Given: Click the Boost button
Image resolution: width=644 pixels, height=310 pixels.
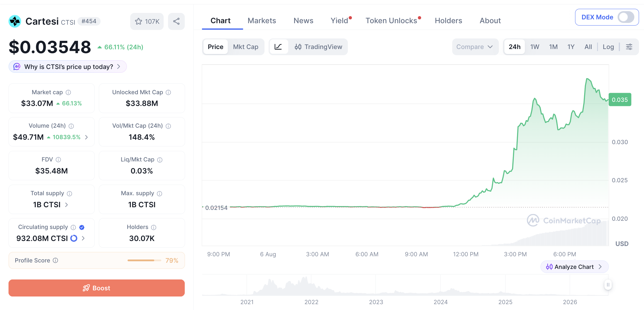Looking at the screenshot, I should point(96,288).
